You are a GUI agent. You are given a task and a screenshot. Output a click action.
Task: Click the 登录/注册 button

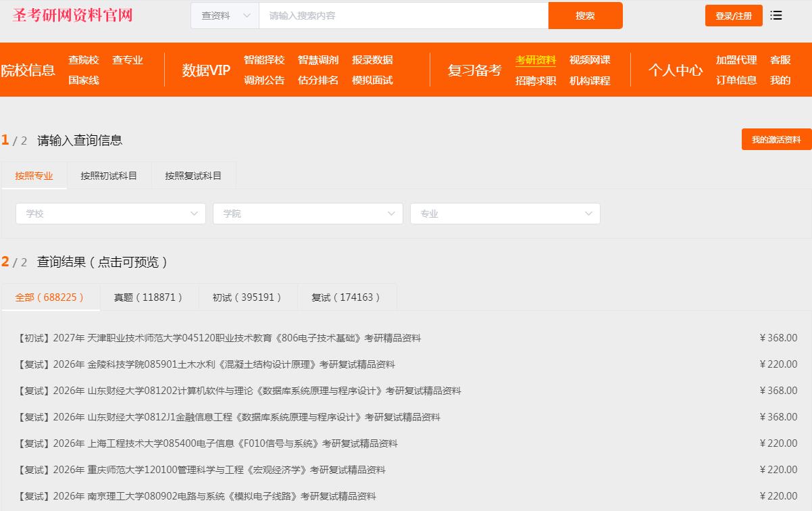pos(734,16)
